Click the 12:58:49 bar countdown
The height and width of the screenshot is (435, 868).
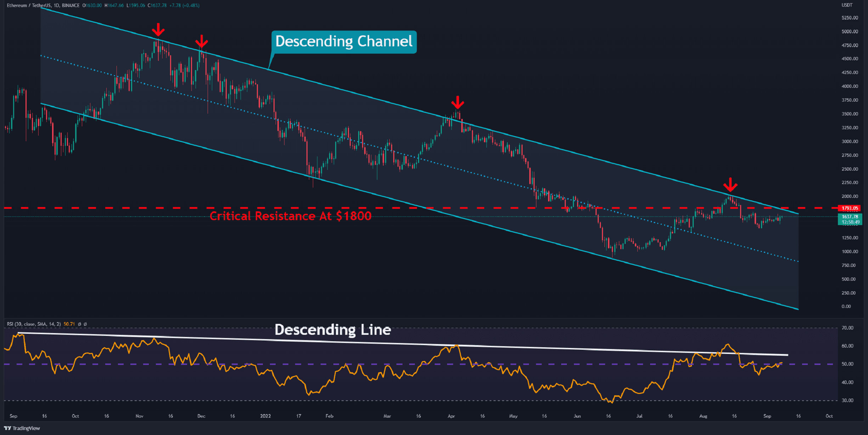coord(850,222)
